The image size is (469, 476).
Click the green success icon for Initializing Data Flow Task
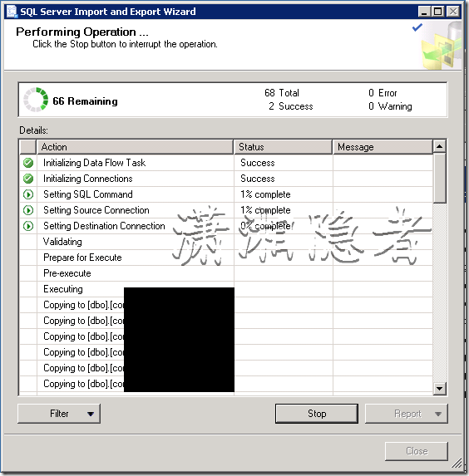coord(28,163)
